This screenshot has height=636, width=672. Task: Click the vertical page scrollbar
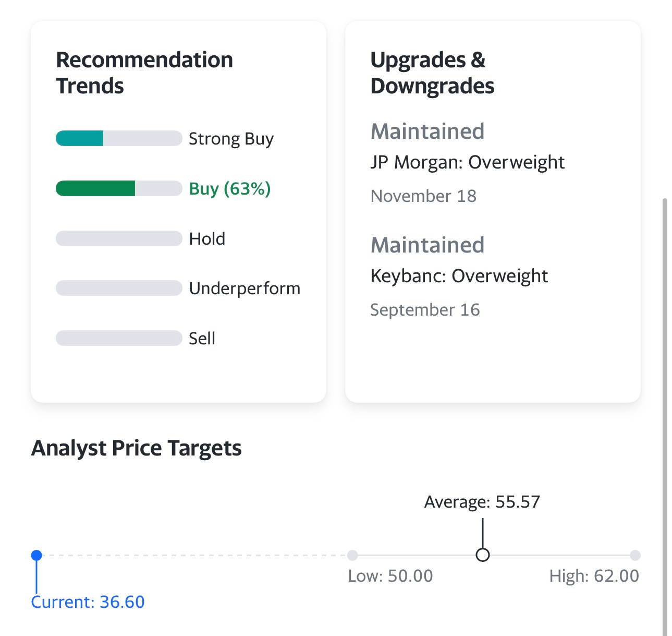click(x=665, y=417)
